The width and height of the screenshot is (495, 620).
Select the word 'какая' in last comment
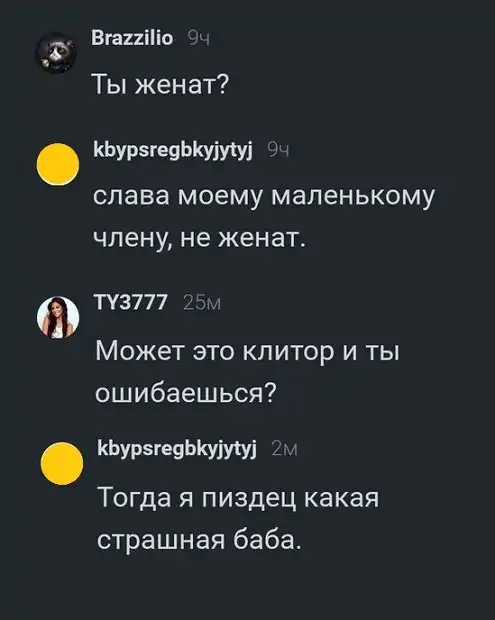(342, 498)
